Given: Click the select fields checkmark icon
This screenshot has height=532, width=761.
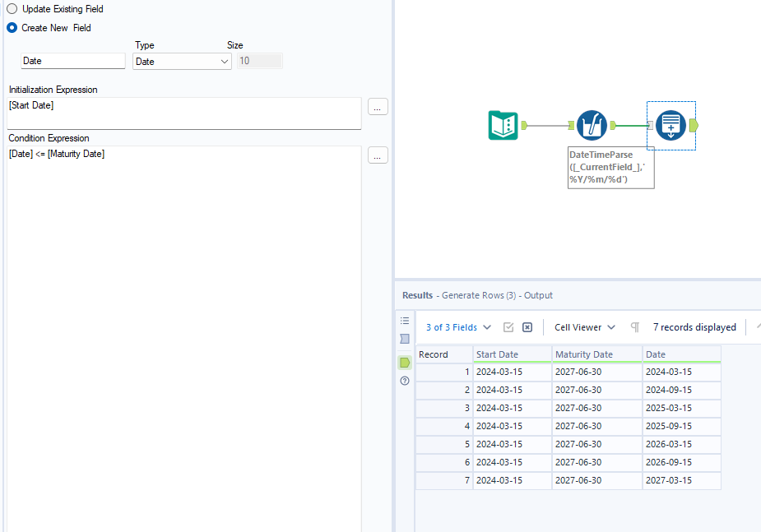Looking at the screenshot, I should click(510, 327).
